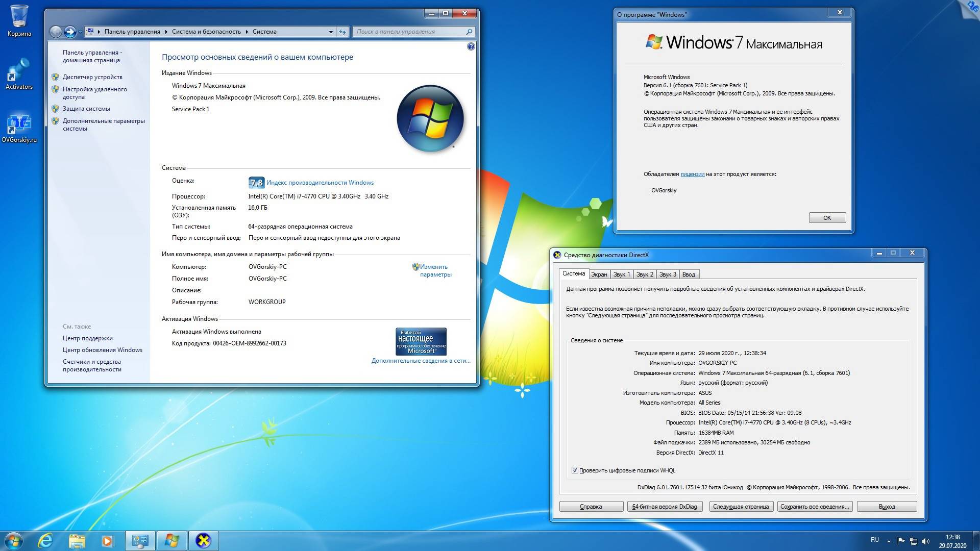
Task: Switch to the Control Panel taskbar button
Action: tap(140, 541)
